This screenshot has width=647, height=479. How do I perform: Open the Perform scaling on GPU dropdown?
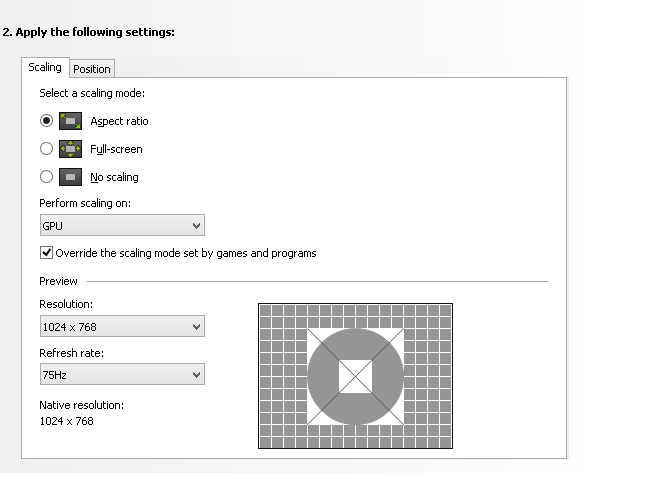pyautogui.click(x=121, y=225)
